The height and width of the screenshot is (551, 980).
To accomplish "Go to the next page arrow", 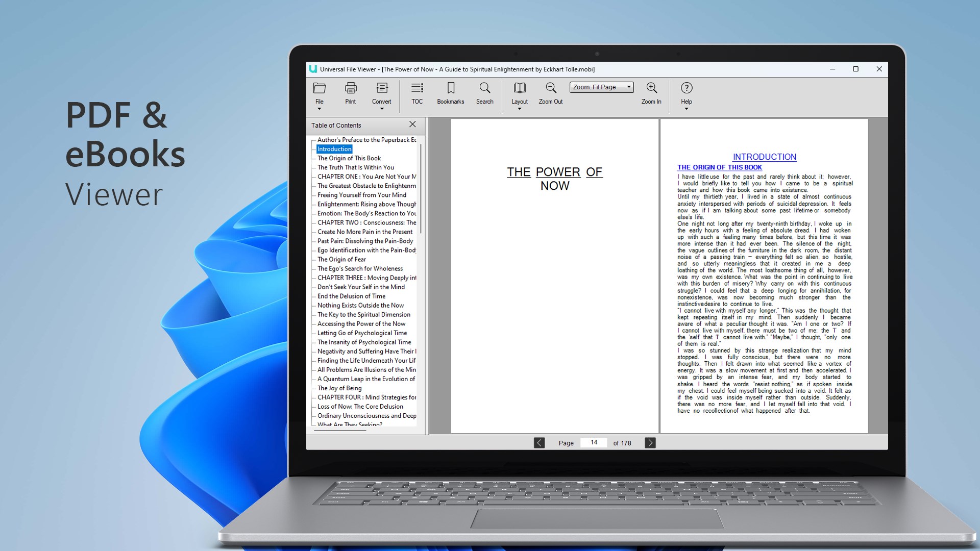I will pyautogui.click(x=650, y=443).
